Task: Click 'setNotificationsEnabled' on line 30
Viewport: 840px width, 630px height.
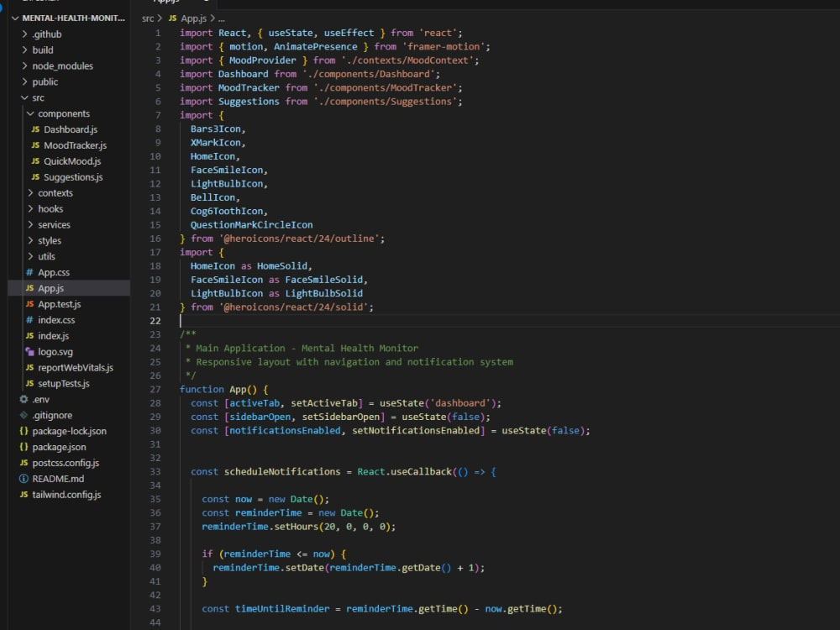Action: point(416,431)
